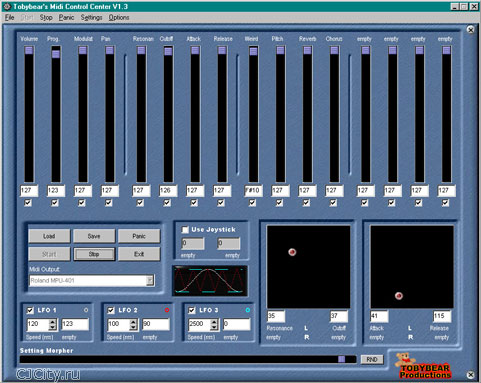Click the red dot in Resonance/Cutoff XY pad
Screen dimensions: 481x383
(x=292, y=252)
